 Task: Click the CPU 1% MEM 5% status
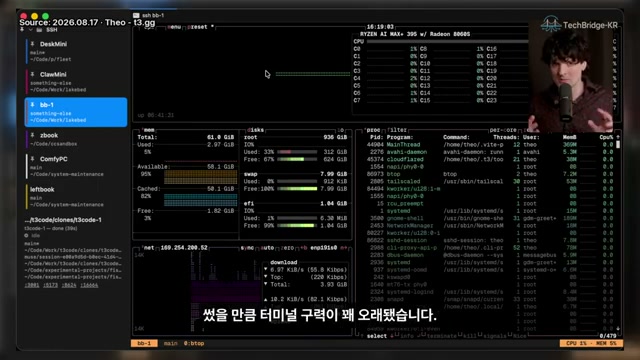click(x=591, y=343)
